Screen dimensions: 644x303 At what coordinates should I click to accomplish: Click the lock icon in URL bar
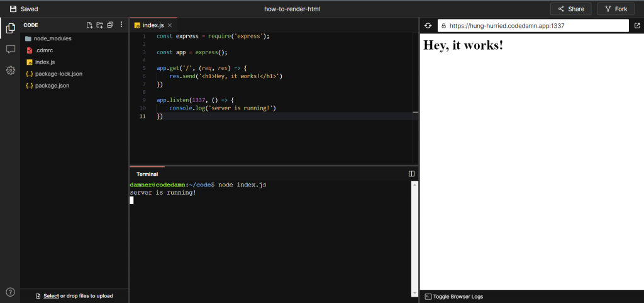coord(443,25)
